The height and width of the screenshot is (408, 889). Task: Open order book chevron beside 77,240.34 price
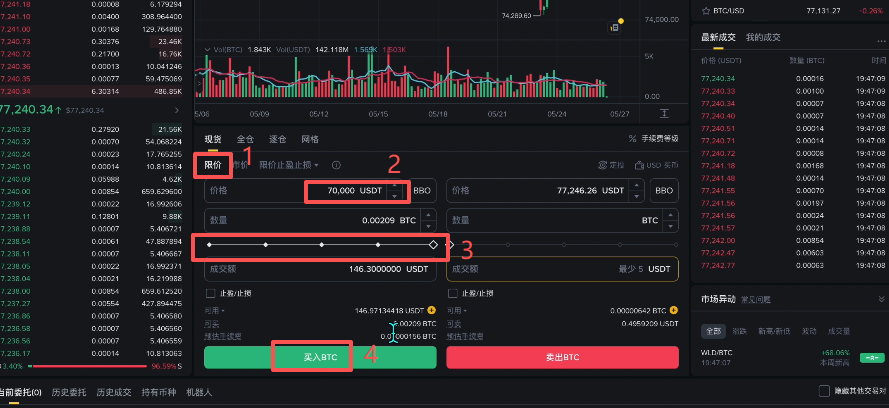click(x=177, y=110)
